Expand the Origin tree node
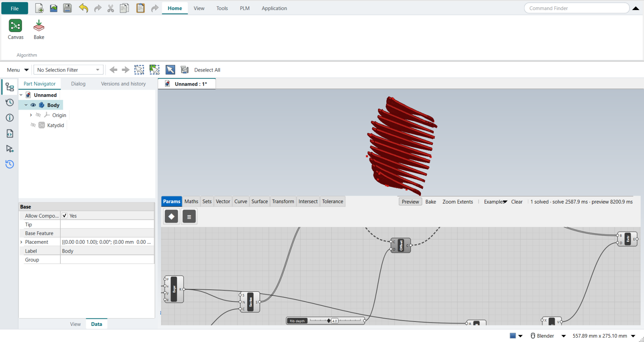Image resolution: width=644 pixels, height=342 pixels. click(31, 115)
